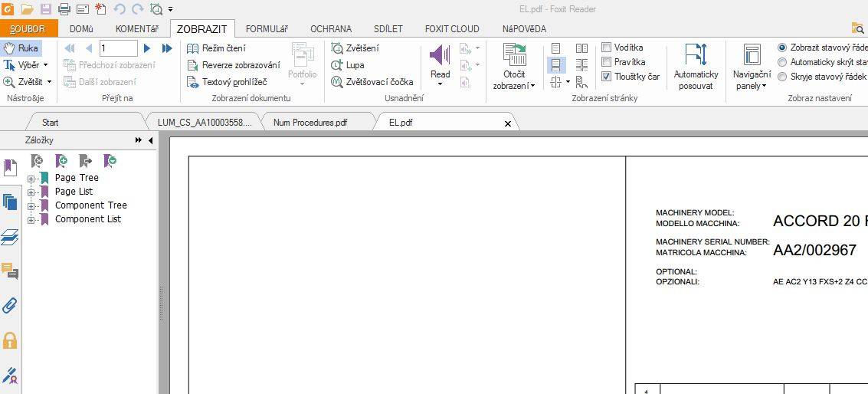Select Automaticky skrýt stavový řádek radio button

tap(782, 62)
